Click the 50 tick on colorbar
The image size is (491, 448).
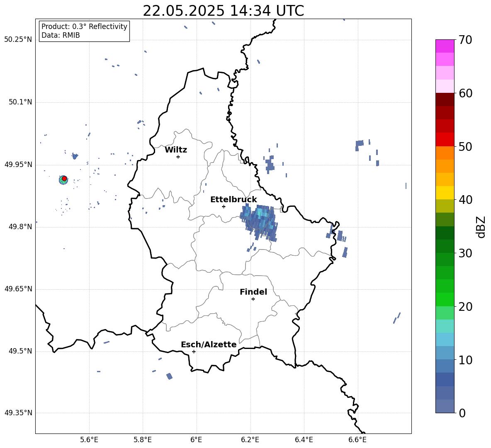click(465, 146)
